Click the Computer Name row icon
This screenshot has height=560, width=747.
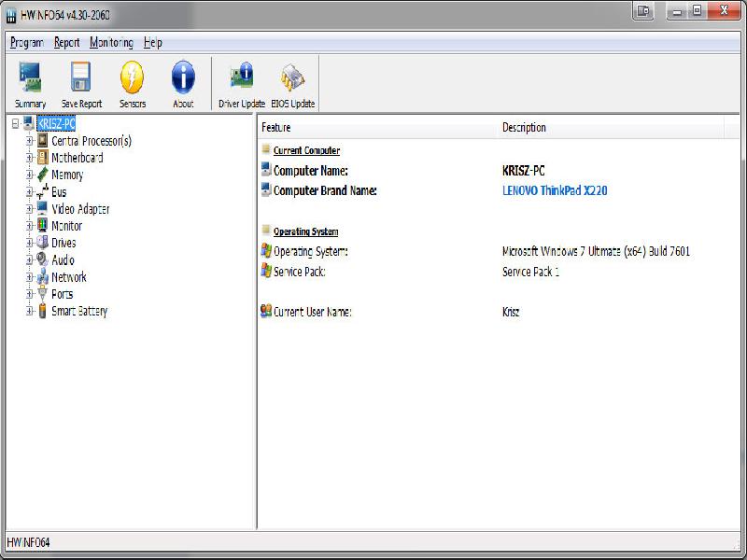pos(266,170)
